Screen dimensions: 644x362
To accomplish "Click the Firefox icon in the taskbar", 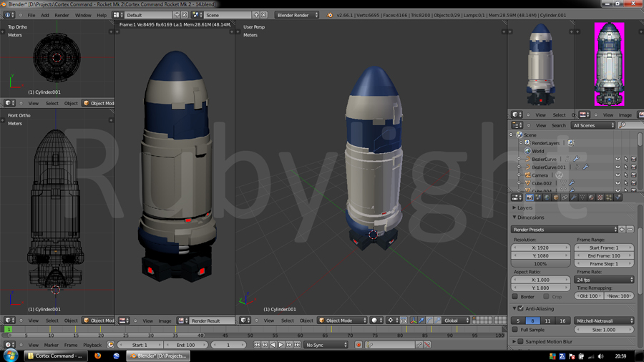I will (98, 356).
